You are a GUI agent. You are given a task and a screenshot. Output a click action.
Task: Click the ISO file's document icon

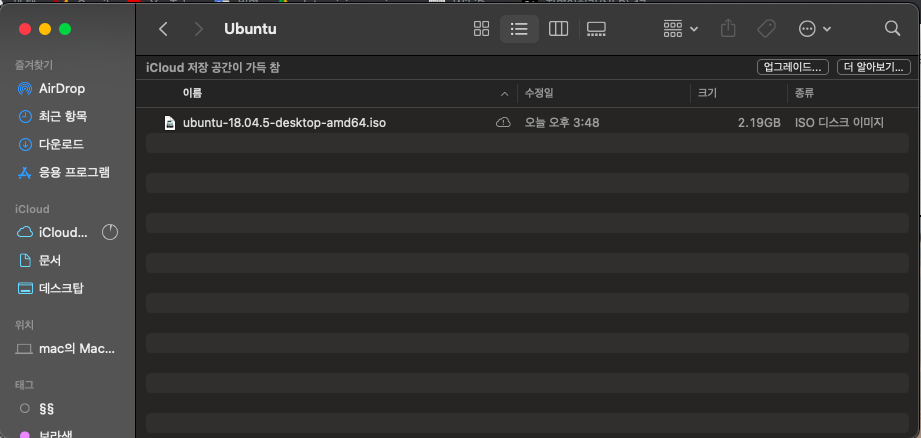pos(170,123)
